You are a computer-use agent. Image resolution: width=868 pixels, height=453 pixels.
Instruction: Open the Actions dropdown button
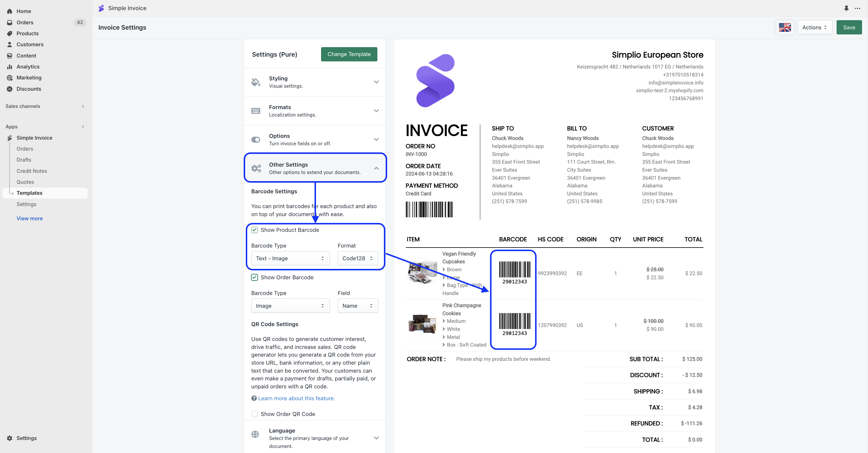pyautogui.click(x=814, y=27)
